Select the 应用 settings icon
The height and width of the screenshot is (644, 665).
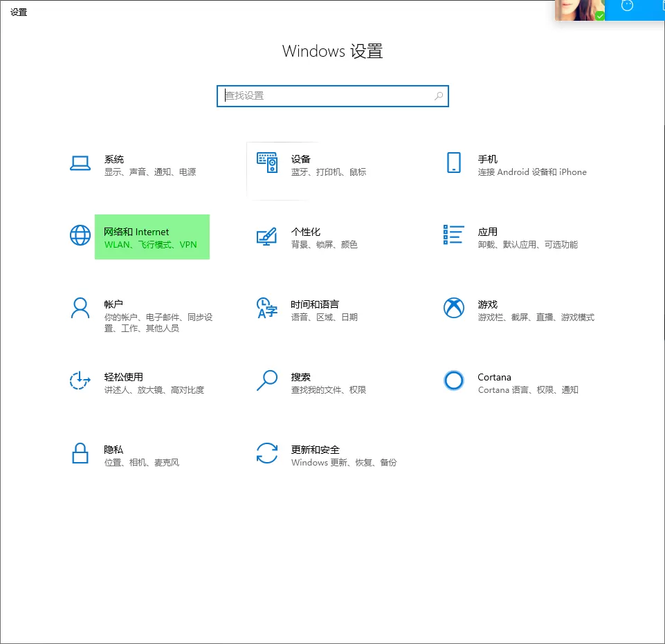tap(453, 235)
